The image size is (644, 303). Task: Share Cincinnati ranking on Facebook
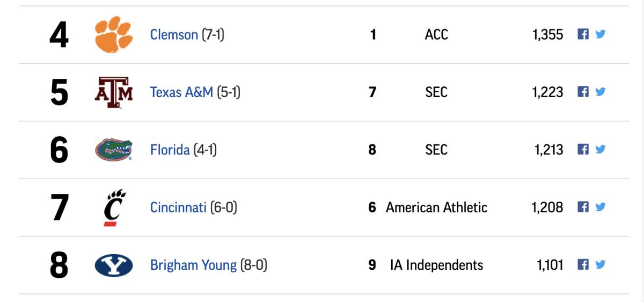coord(583,207)
